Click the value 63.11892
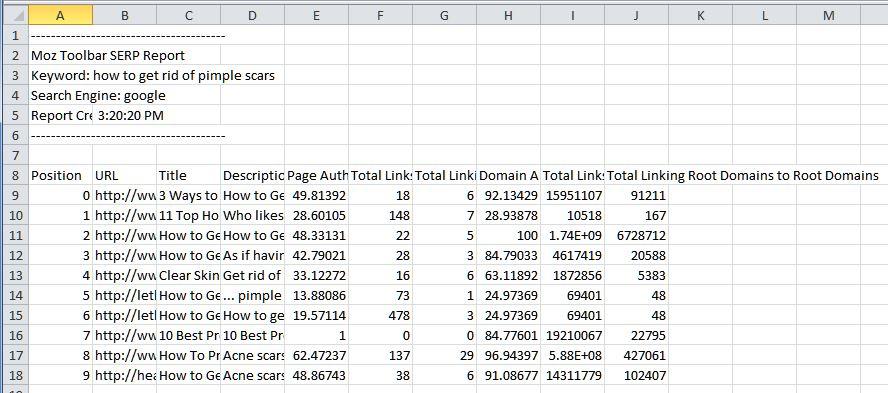 (x=509, y=276)
